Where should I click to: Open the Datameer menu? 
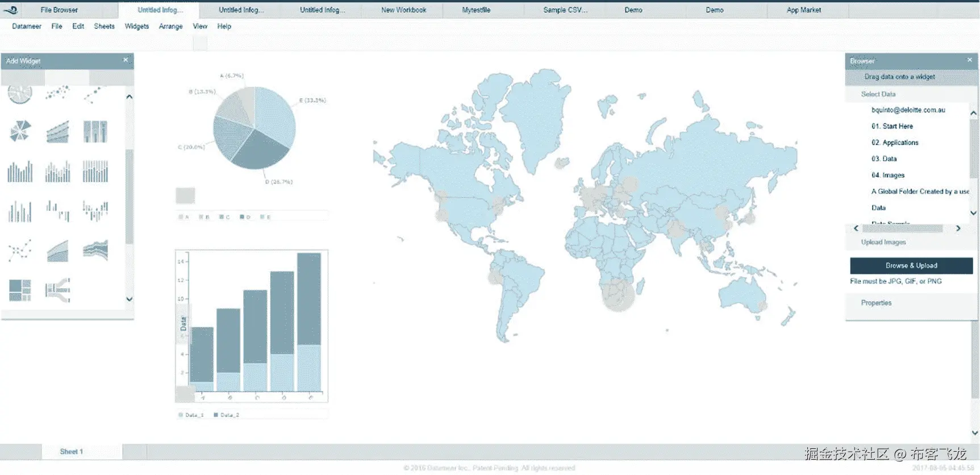click(x=27, y=26)
